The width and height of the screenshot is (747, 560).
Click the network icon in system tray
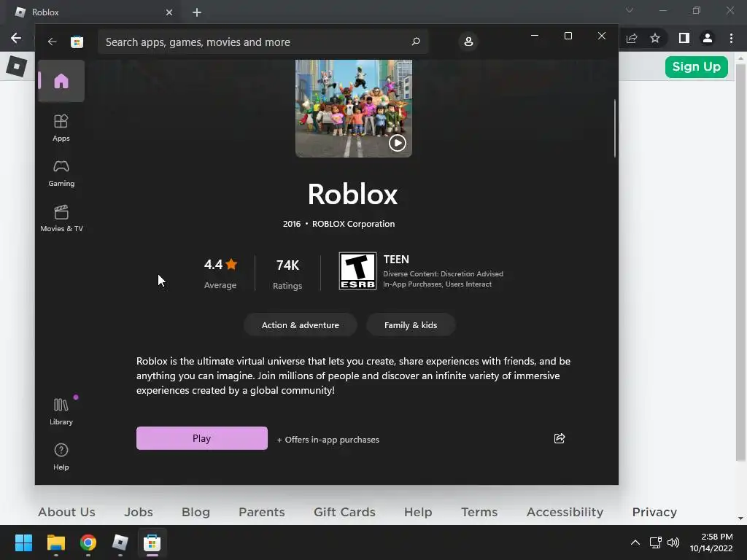pyautogui.click(x=656, y=542)
